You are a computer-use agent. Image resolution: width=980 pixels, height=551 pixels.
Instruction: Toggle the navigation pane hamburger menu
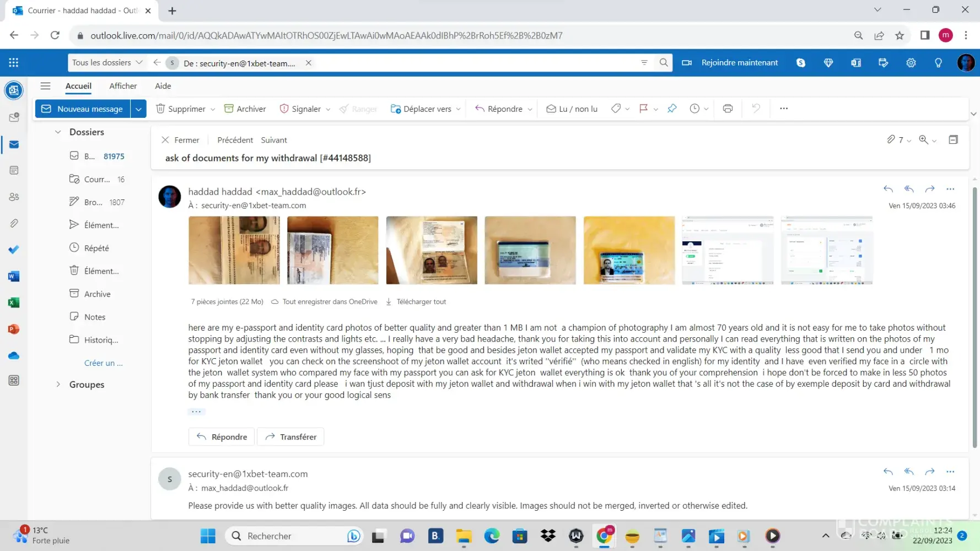[46, 86]
